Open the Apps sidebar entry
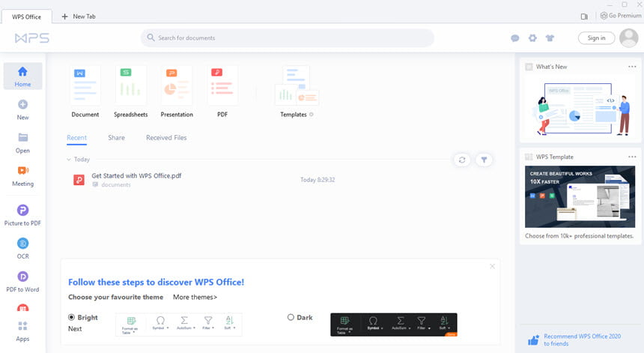644x353 pixels. pyautogui.click(x=22, y=331)
